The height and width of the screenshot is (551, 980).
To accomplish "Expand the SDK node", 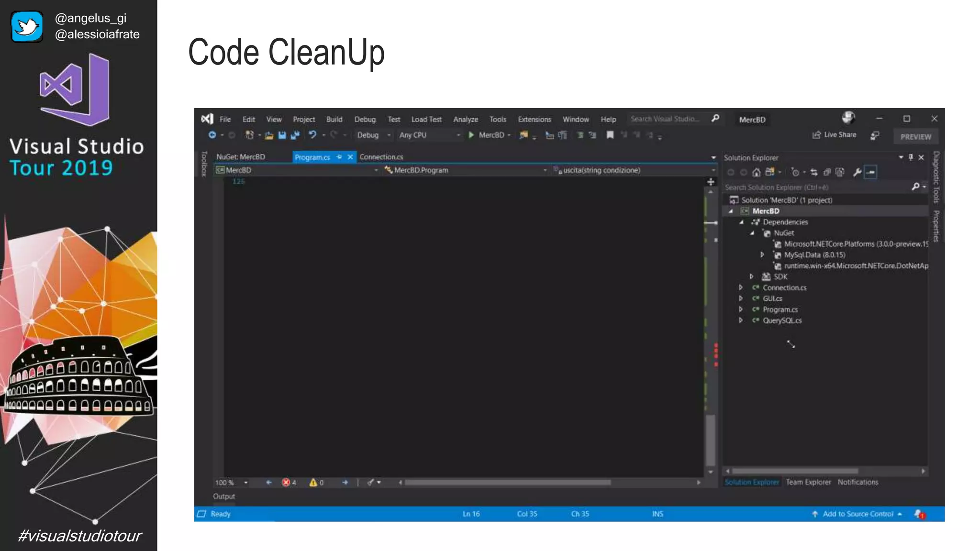I will coord(751,277).
